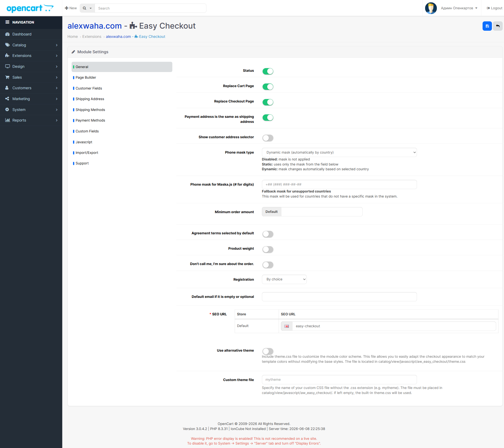Select the General settings tab

pyautogui.click(x=122, y=67)
